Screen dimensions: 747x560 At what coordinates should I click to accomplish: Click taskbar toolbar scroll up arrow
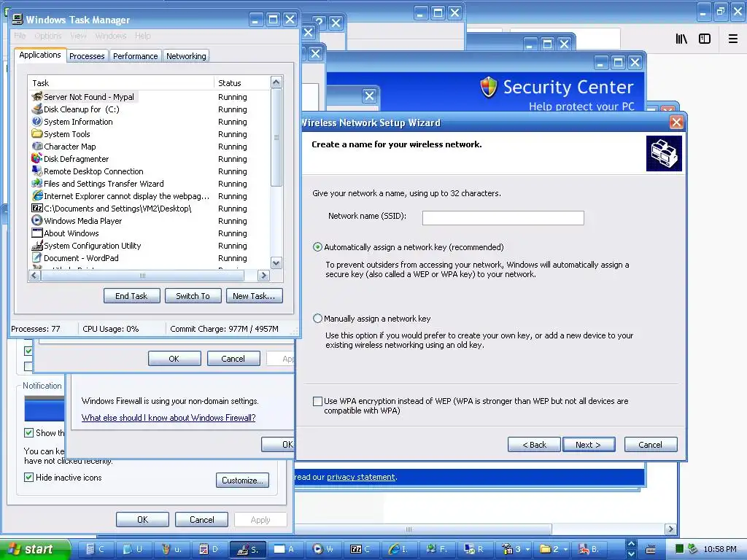point(631,544)
